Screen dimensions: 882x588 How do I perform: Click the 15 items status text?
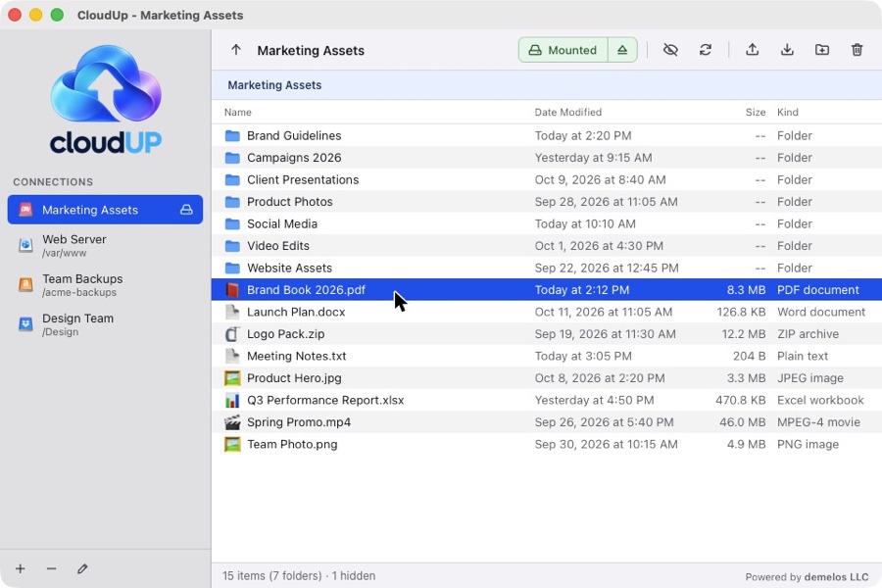click(299, 575)
